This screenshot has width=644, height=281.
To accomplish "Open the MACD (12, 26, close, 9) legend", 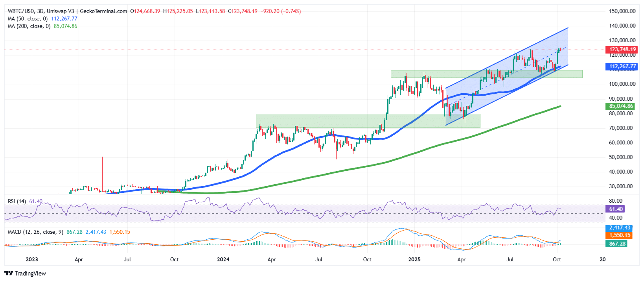I will pyautogui.click(x=35, y=232).
